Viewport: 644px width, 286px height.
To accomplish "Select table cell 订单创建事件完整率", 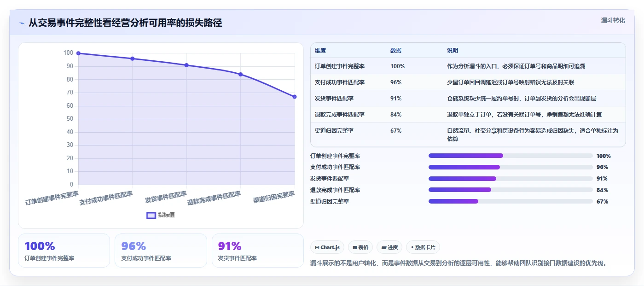I will click(340, 66).
